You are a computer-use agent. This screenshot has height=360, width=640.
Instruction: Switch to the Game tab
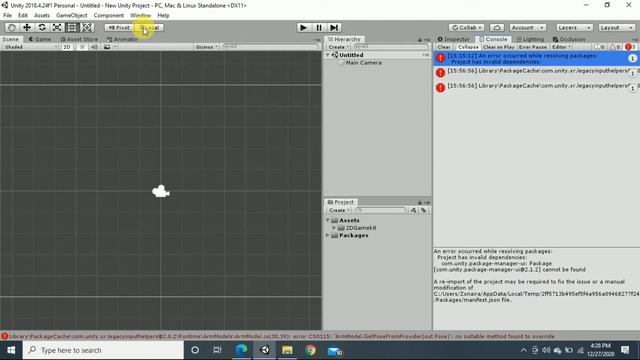pos(40,39)
